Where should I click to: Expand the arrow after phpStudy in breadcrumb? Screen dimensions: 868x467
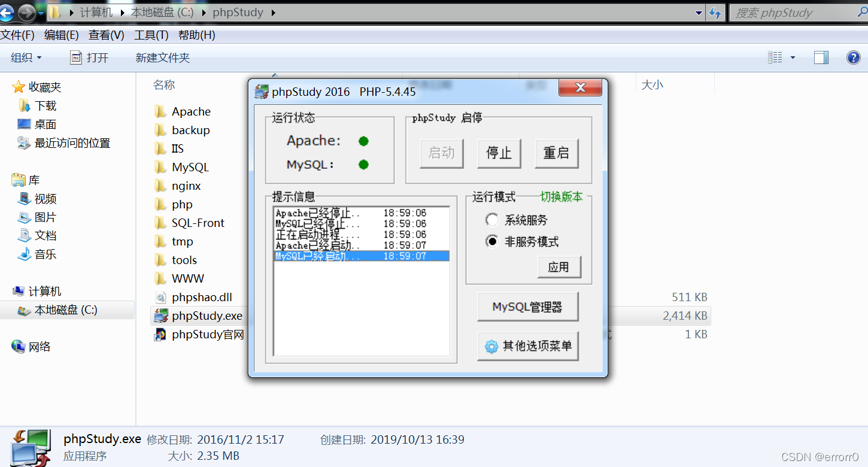click(x=274, y=13)
